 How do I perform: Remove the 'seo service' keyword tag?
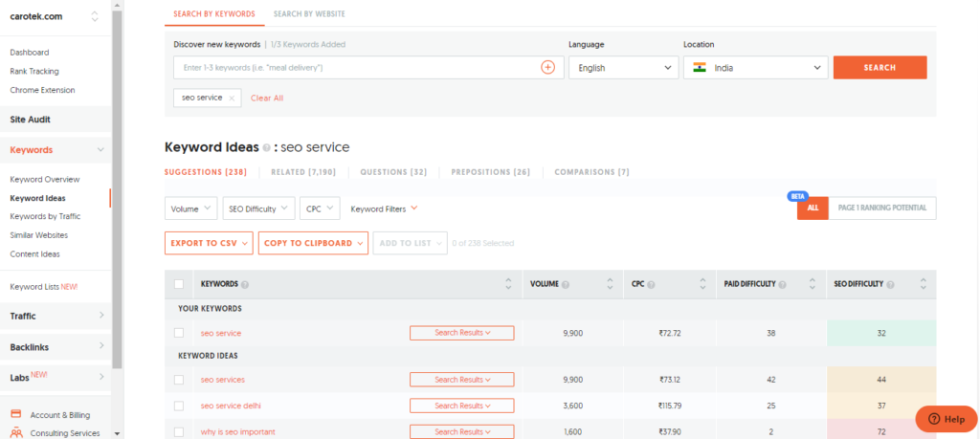[x=232, y=98]
